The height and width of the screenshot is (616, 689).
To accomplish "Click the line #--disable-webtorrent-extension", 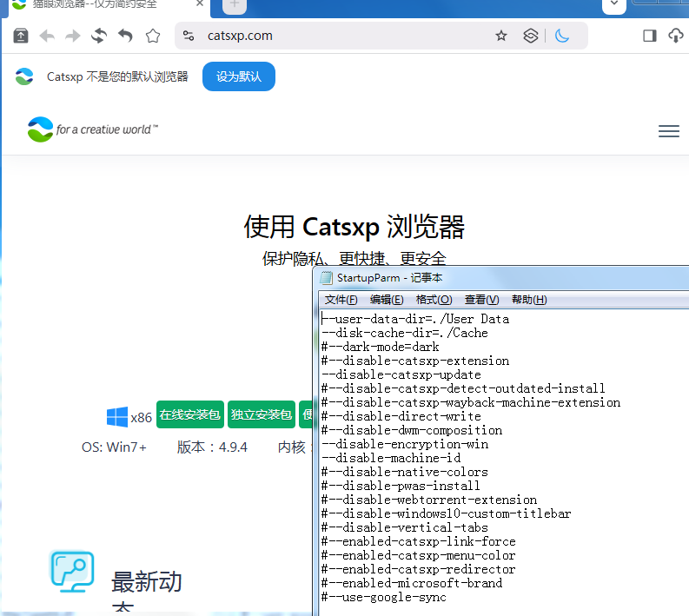I will tap(429, 500).
